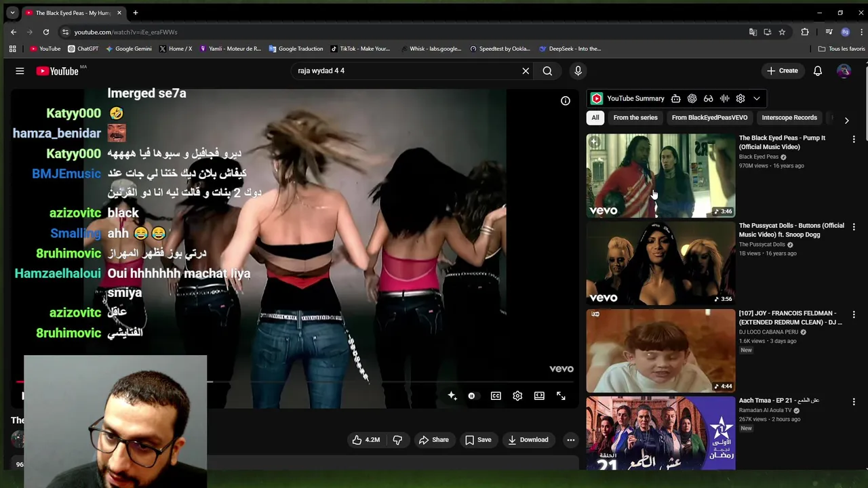Like the video (4.2M)
This screenshot has height=488, width=868.
366,440
